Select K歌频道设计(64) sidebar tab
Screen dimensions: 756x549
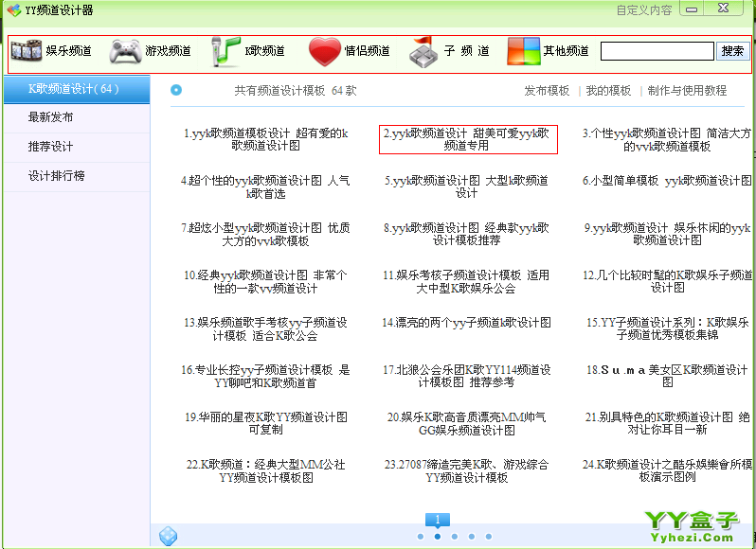click(77, 89)
